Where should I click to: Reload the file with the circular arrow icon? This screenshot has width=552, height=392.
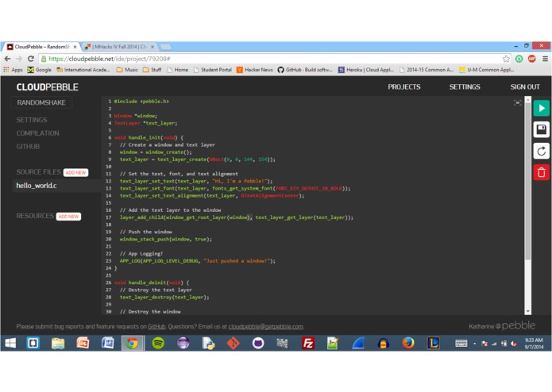tap(541, 152)
